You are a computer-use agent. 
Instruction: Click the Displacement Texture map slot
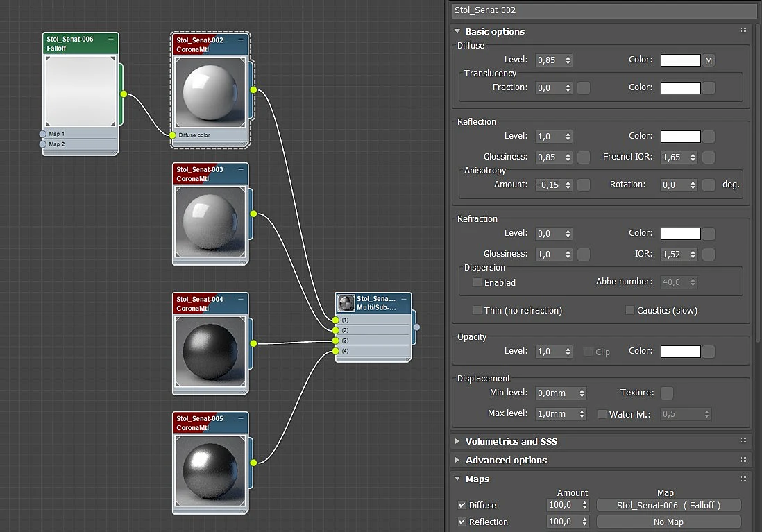tap(667, 393)
